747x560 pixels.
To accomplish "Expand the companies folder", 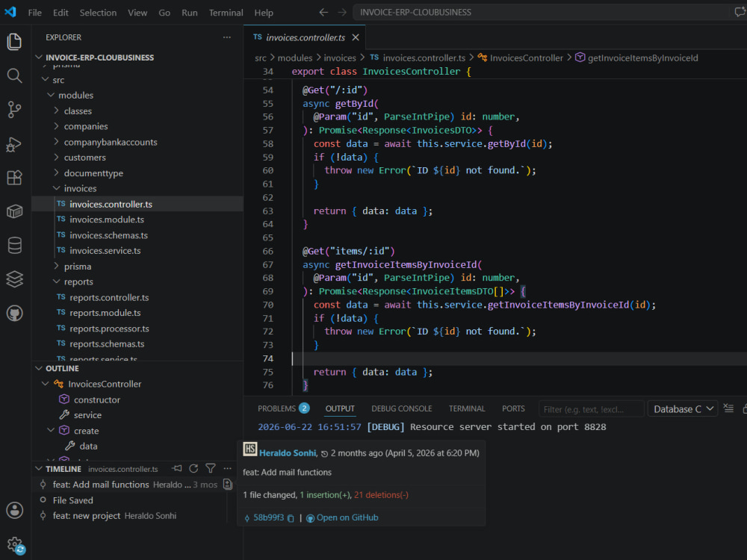I will pyautogui.click(x=56, y=126).
